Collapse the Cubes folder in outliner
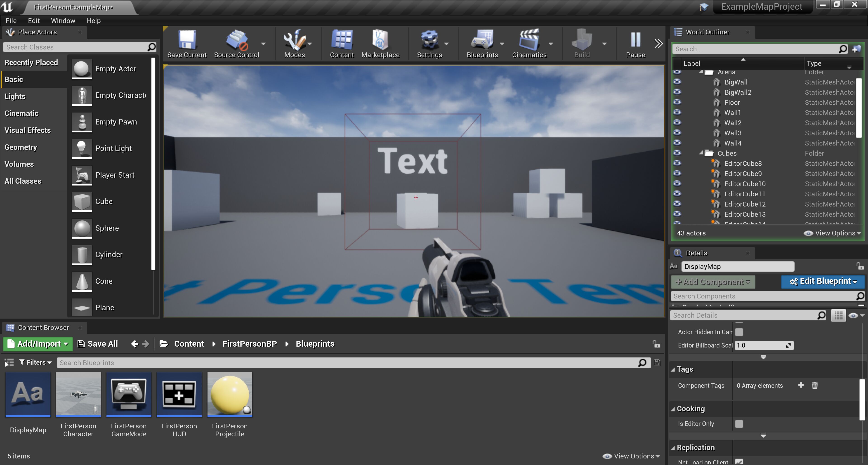 click(x=701, y=153)
